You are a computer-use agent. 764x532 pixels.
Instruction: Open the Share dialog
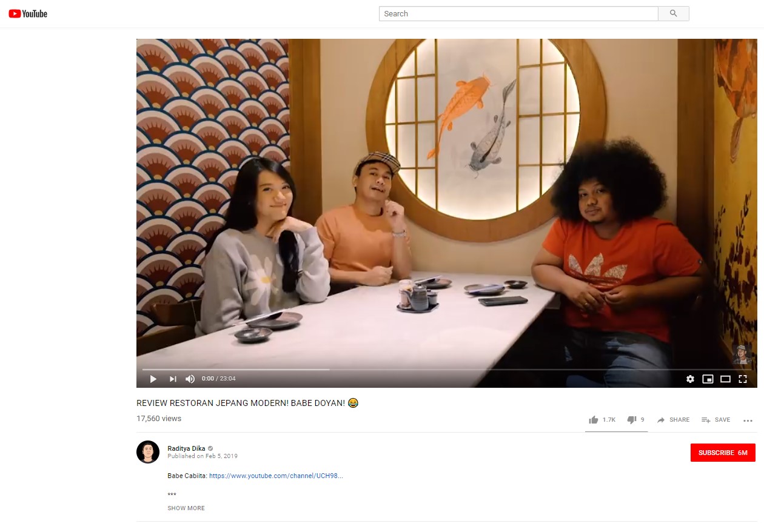673,419
